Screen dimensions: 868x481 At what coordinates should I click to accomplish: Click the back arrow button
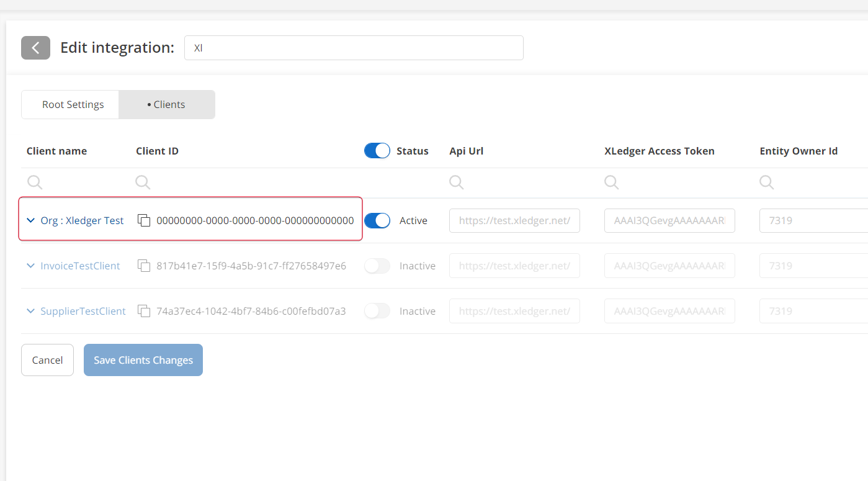(35, 48)
